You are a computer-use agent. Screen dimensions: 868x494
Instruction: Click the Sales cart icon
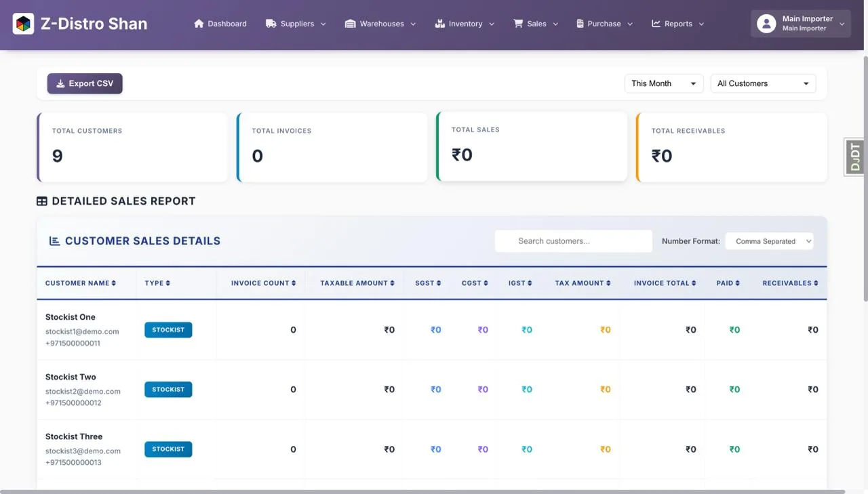tap(518, 24)
